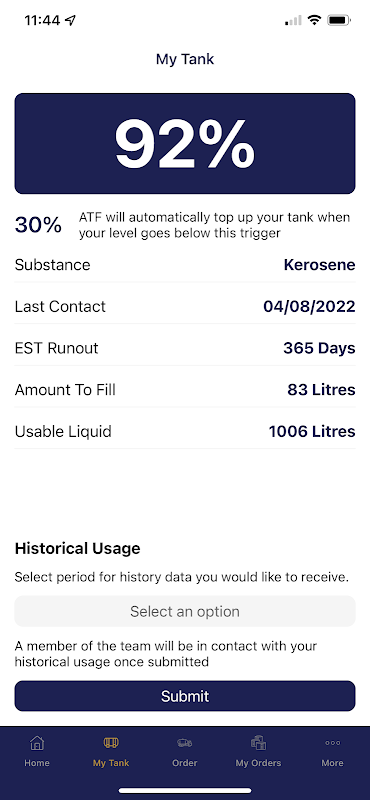Tap the My Tank tanker icon
370x800 pixels.
pos(111,743)
